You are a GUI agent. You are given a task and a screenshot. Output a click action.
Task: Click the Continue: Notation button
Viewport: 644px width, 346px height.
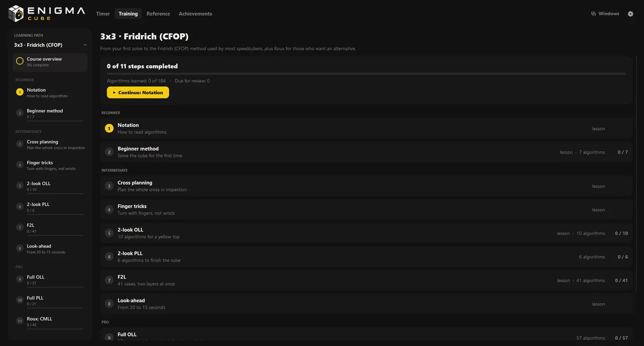tap(138, 93)
